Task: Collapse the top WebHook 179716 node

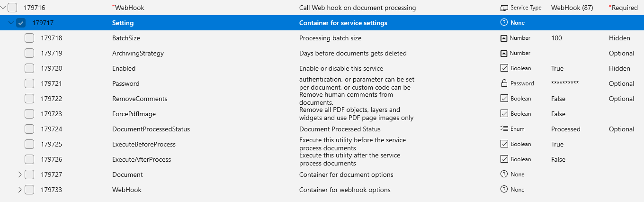Action: point(3,8)
